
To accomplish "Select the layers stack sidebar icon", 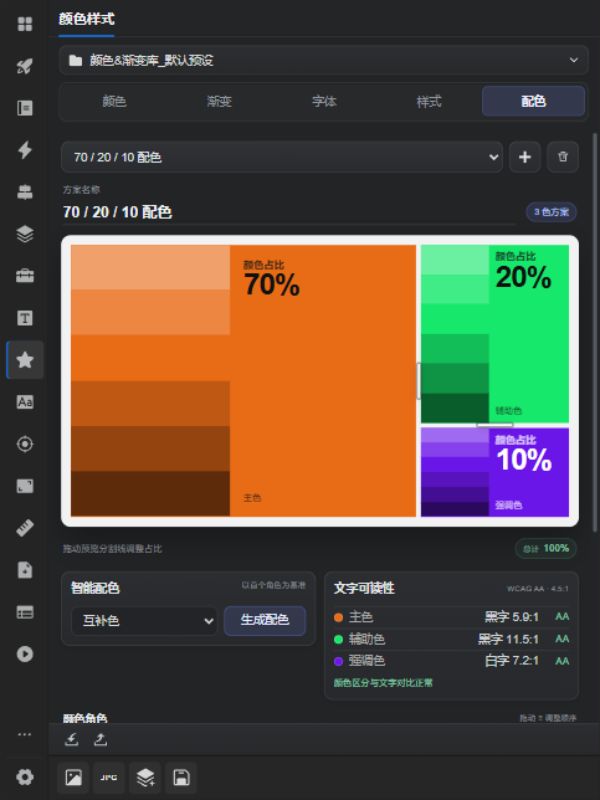I will (x=24, y=234).
